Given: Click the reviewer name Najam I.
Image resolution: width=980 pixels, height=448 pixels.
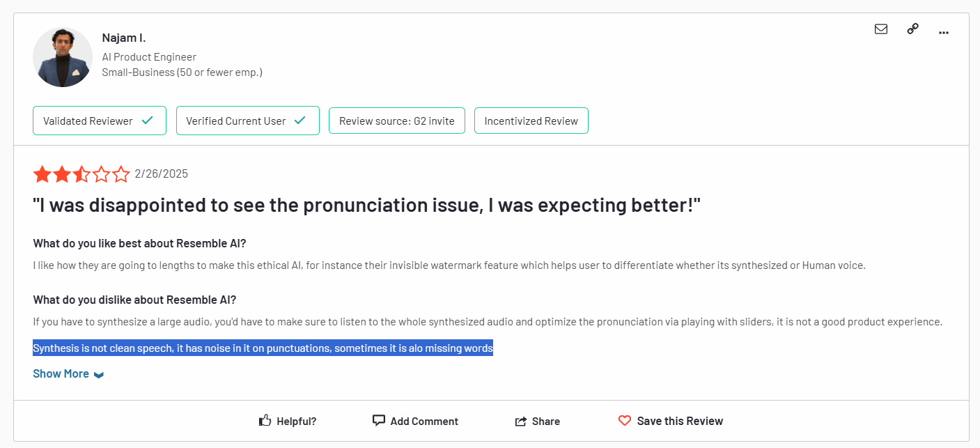Looking at the screenshot, I should [124, 38].
